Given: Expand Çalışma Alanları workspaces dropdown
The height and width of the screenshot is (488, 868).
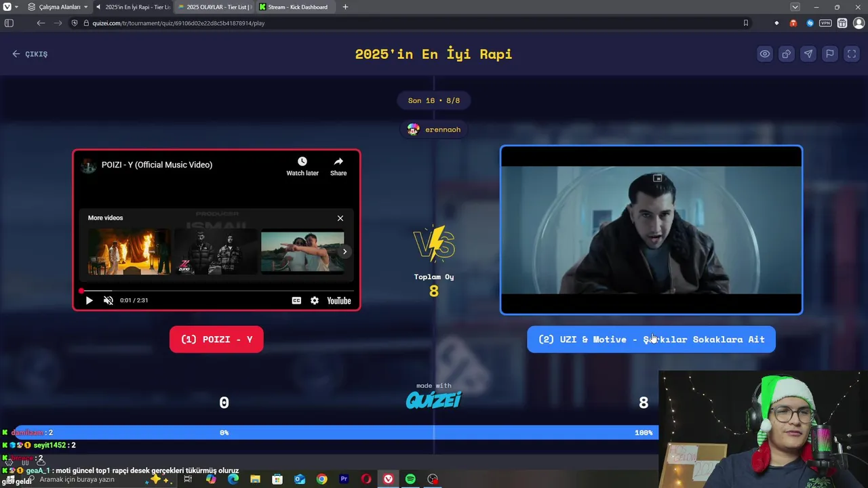Looking at the screenshot, I should click(x=58, y=7).
